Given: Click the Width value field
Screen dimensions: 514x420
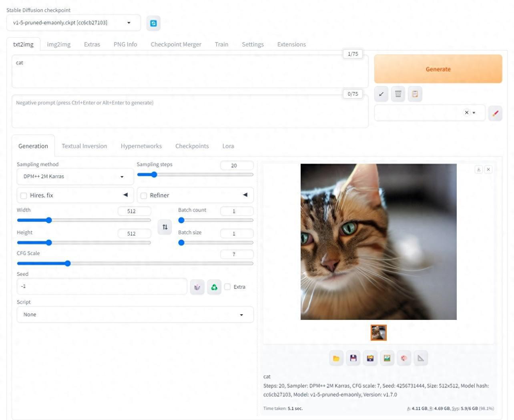Looking at the screenshot, I should pos(135,211).
